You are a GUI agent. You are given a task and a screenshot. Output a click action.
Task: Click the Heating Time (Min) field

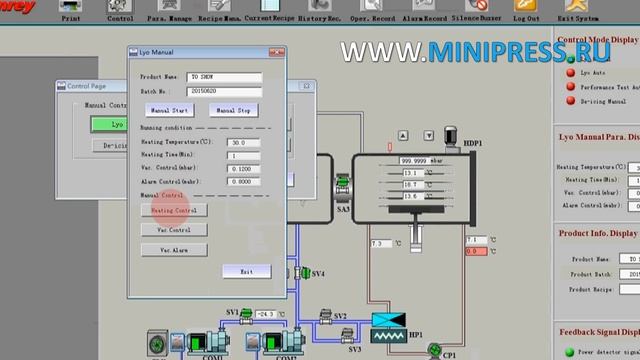pos(243,156)
